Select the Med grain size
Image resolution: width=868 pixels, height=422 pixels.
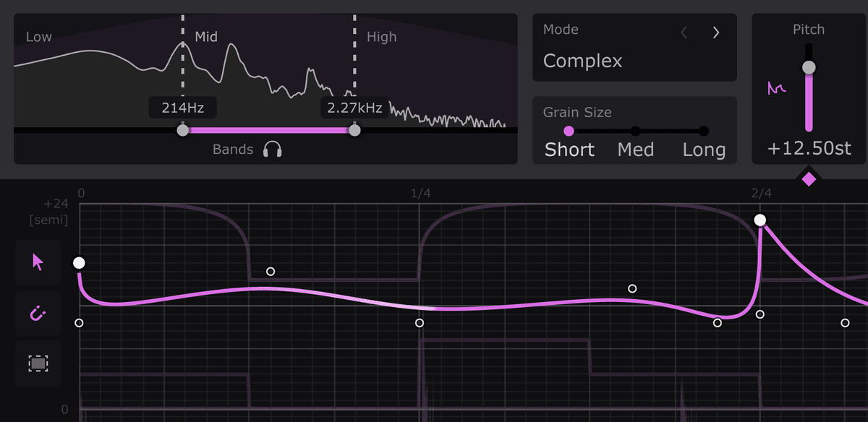[x=635, y=131]
